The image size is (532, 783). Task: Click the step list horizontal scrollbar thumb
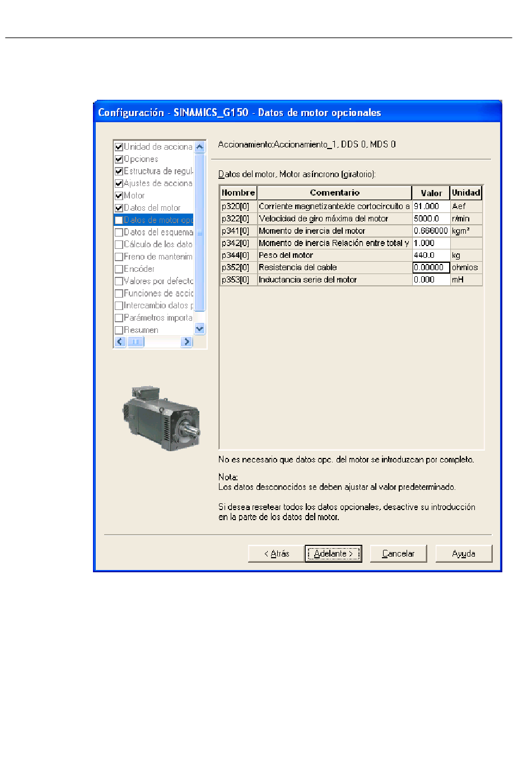click(136, 342)
